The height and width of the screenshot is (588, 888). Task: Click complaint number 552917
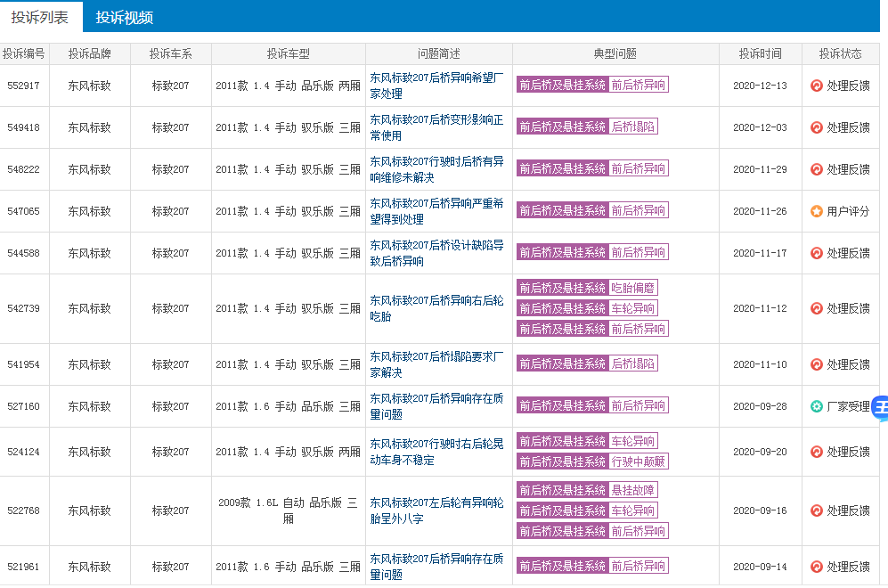(x=24, y=86)
